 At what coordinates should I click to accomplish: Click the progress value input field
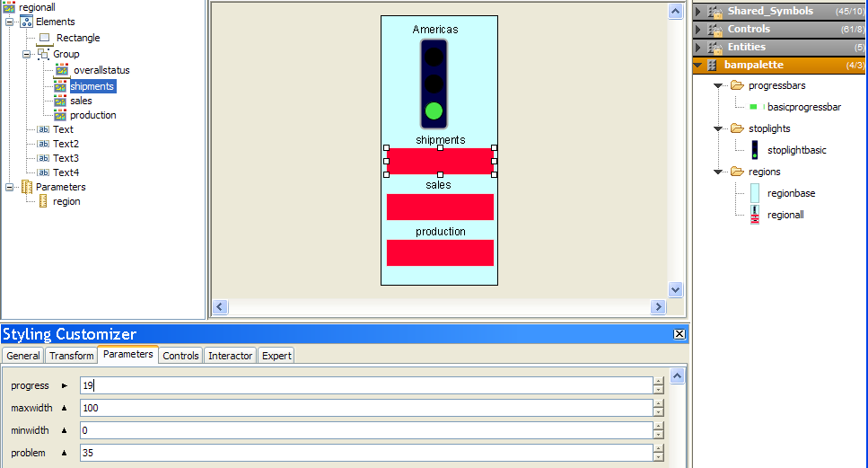364,385
